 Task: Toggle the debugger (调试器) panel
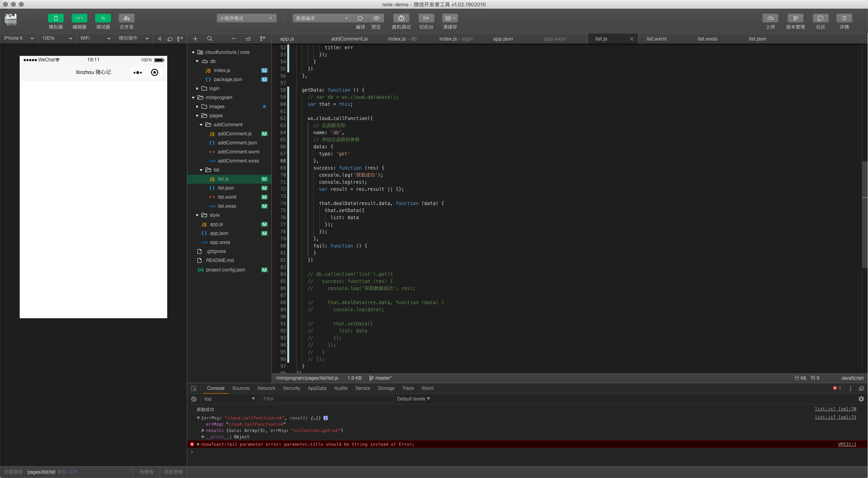(x=103, y=18)
